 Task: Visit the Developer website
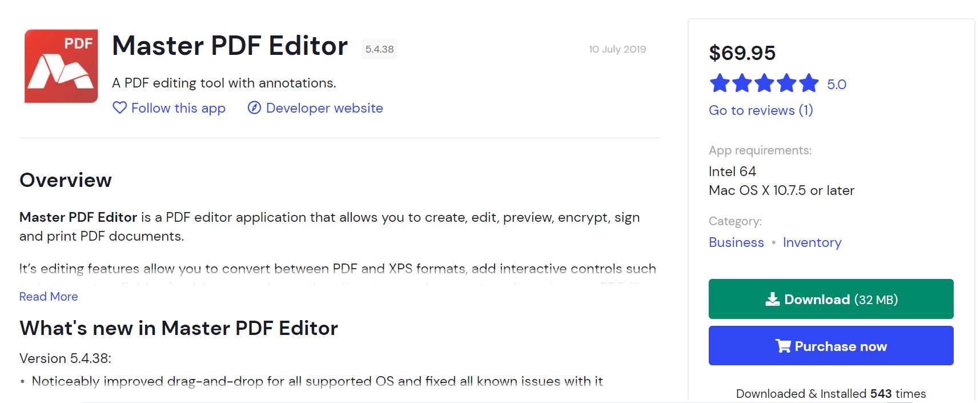point(323,108)
